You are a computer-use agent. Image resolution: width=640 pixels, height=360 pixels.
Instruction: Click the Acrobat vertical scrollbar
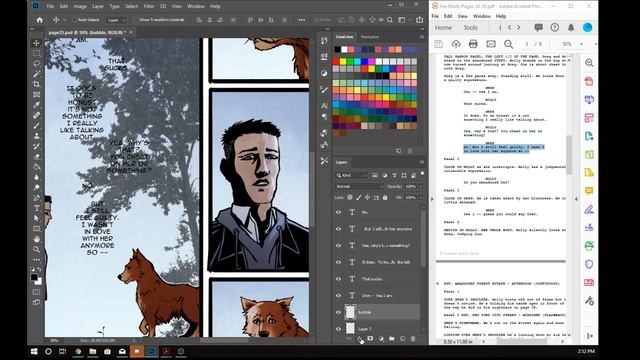[x=569, y=155]
